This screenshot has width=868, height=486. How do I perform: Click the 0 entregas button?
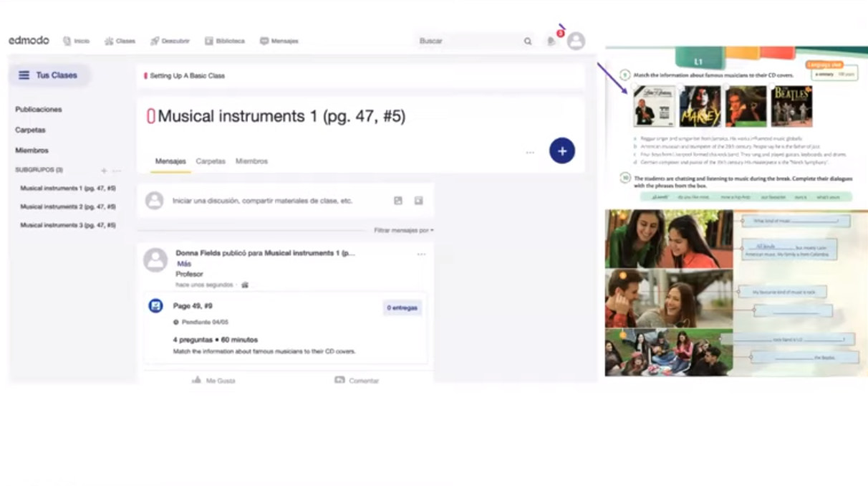click(x=402, y=308)
